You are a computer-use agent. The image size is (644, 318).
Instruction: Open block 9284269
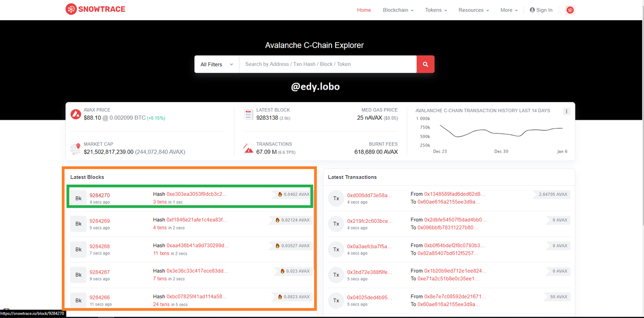[100, 221]
